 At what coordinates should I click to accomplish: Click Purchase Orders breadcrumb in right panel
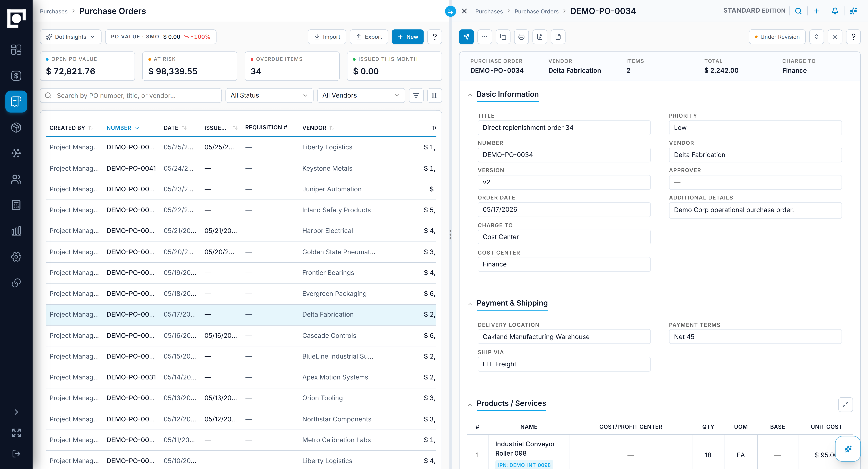click(x=536, y=11)
